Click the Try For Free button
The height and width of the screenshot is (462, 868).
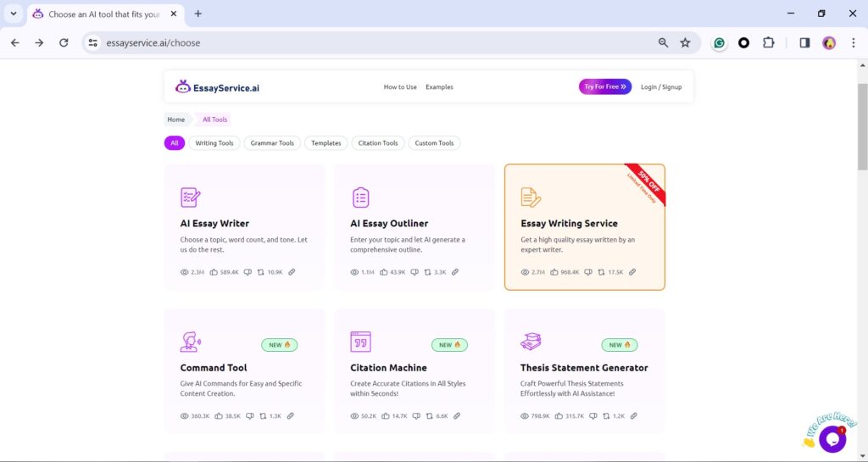click(605, 86)
